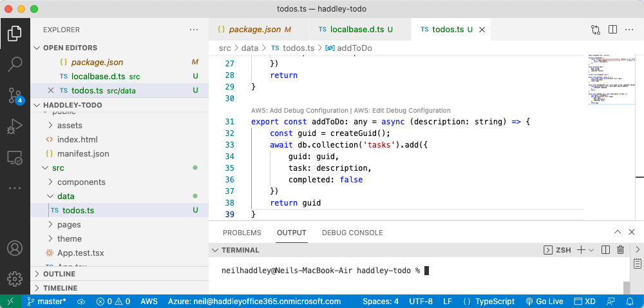Toggle the panel maximize chevron

(617, 233)
